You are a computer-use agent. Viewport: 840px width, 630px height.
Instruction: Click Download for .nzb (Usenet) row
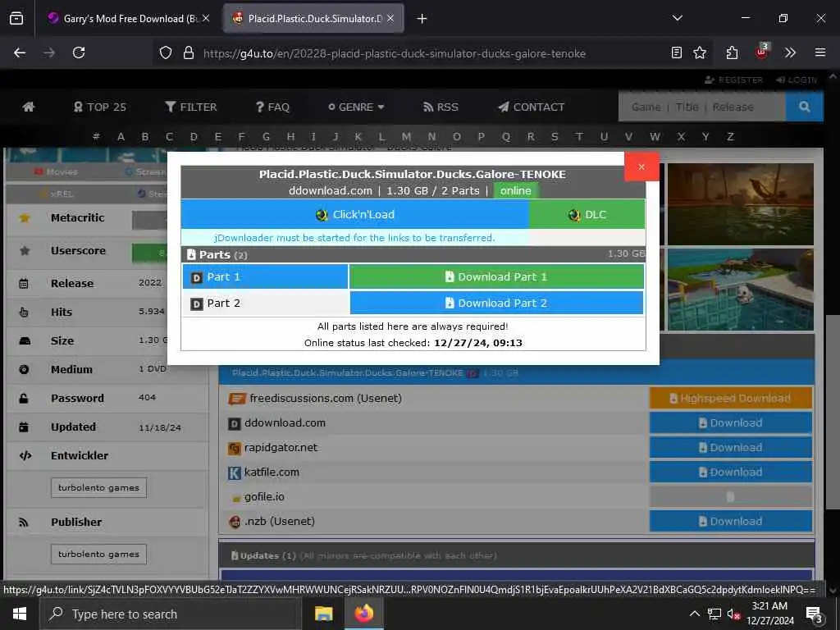click(731, 521)
